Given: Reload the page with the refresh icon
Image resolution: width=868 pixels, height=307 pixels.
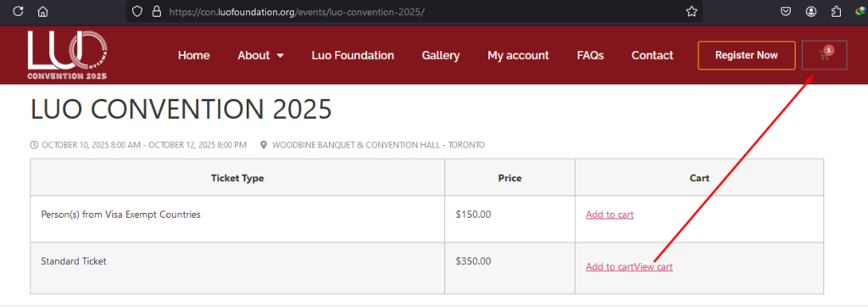Looking at the screenshot, I should tap(18, 11).
